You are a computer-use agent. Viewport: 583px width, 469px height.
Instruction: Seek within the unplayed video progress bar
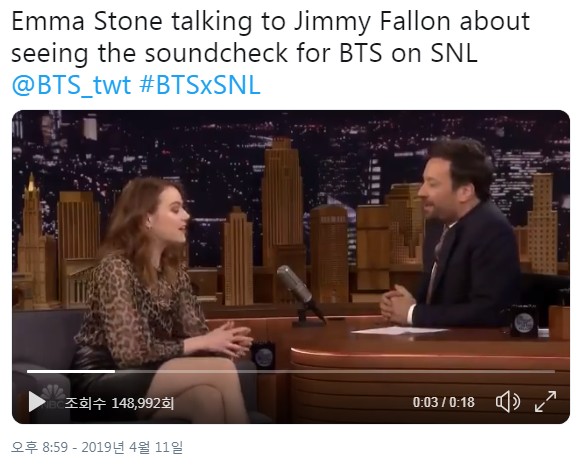point(335,371)
